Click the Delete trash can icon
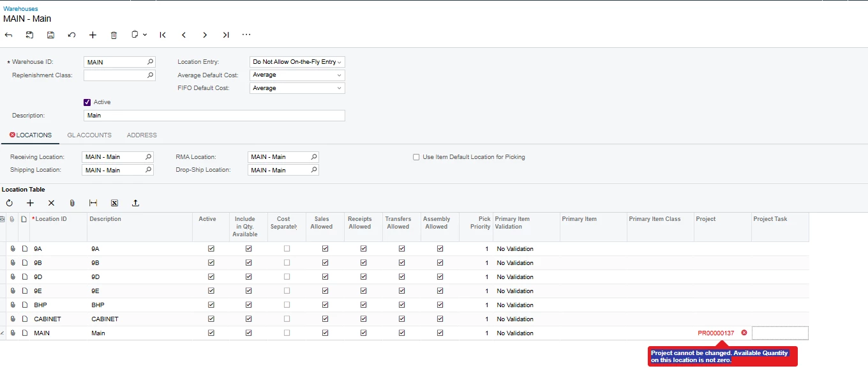The width and height of the screenshot is (868, 387). (114, 35)
